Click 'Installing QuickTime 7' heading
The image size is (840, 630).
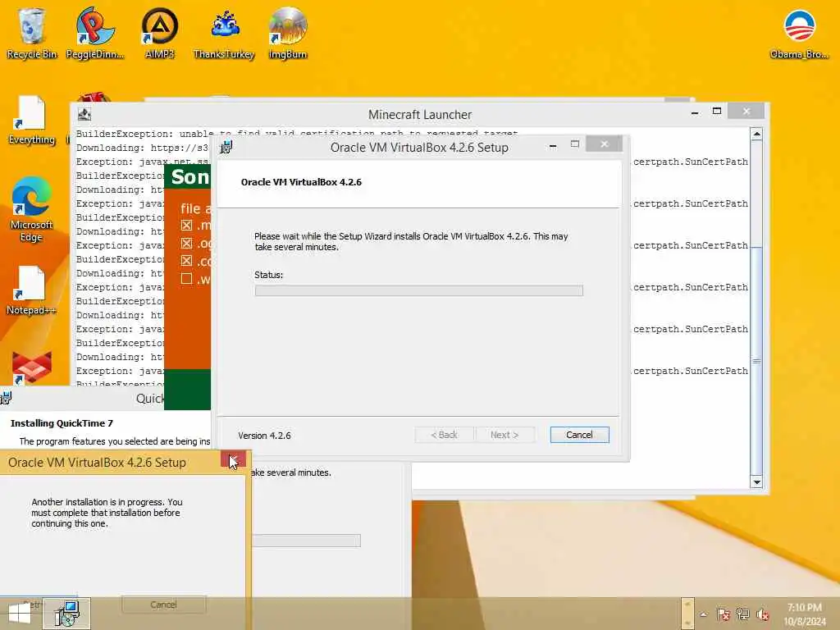[62, 423]
